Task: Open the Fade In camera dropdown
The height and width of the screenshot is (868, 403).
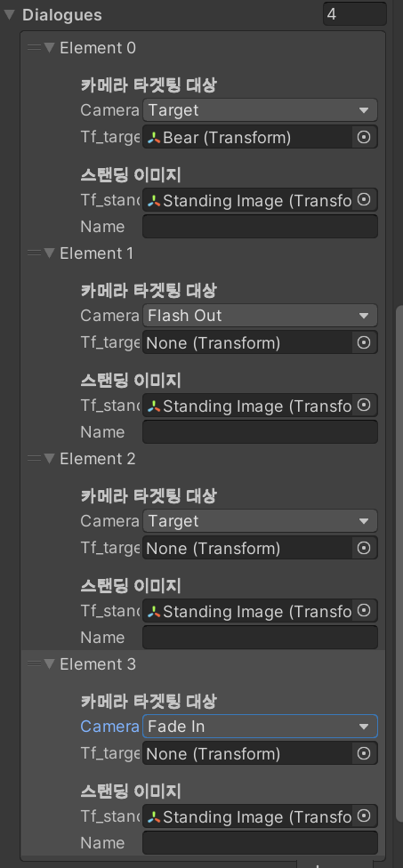Action: [260, 727]
